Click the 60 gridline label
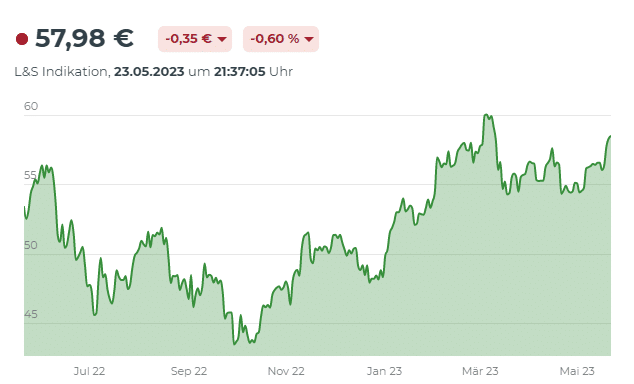The height and width of the screenshot is (384, 634). point(31,106)
